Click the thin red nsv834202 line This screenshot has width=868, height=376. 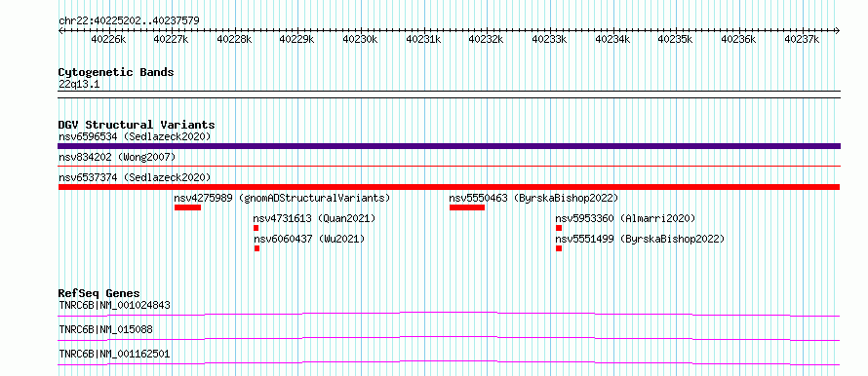(449, 166)
